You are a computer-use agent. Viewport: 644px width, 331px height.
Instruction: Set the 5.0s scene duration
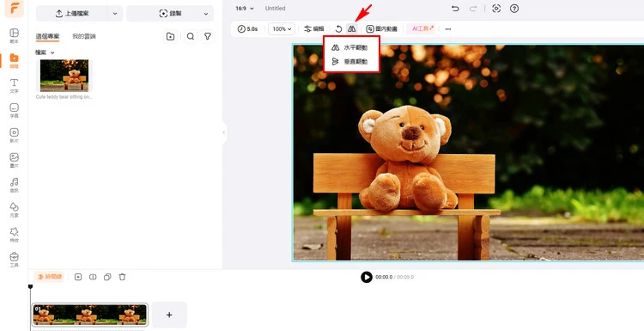[x=247, y=28]
